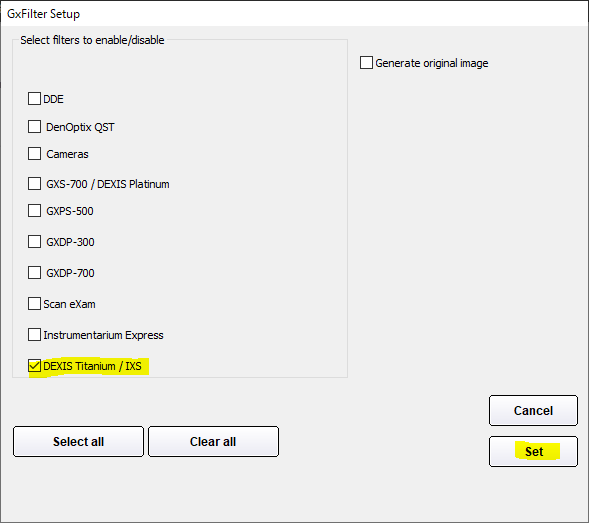The width and height of the screenshot is (589, 523).
Task: Click the 'DEXIS Titanium / IXS' highlighted label
Action: pyautogui.click(x=92, y=366)
